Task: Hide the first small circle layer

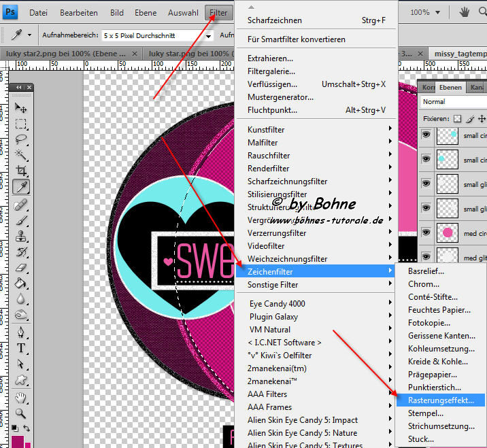Action: pos(426,135)
